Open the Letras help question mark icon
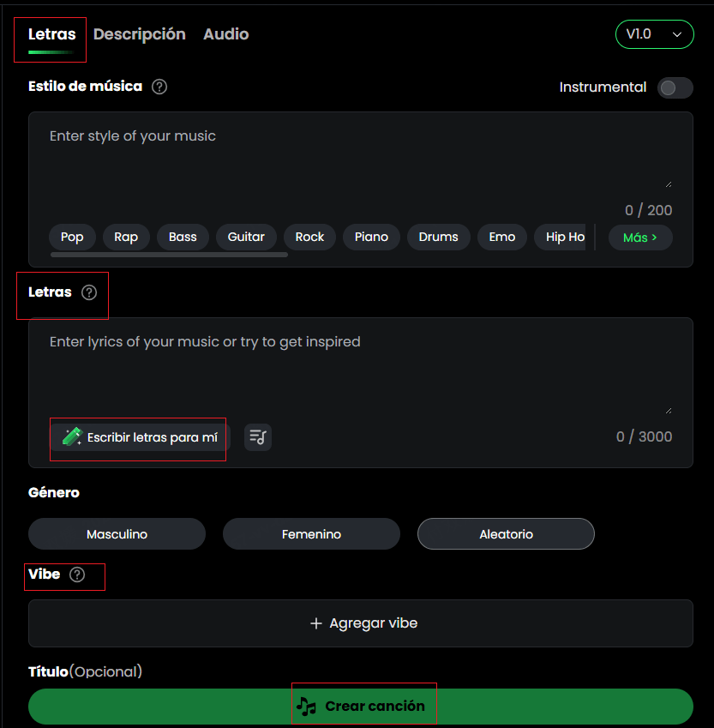This screenshot has width=714, height=728. (x=89, y=292)
